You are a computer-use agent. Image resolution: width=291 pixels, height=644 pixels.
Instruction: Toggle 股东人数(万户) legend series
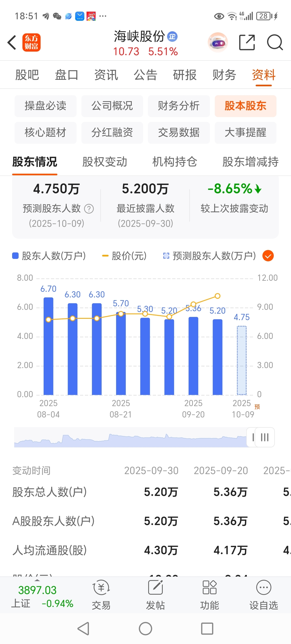point(49,256)
